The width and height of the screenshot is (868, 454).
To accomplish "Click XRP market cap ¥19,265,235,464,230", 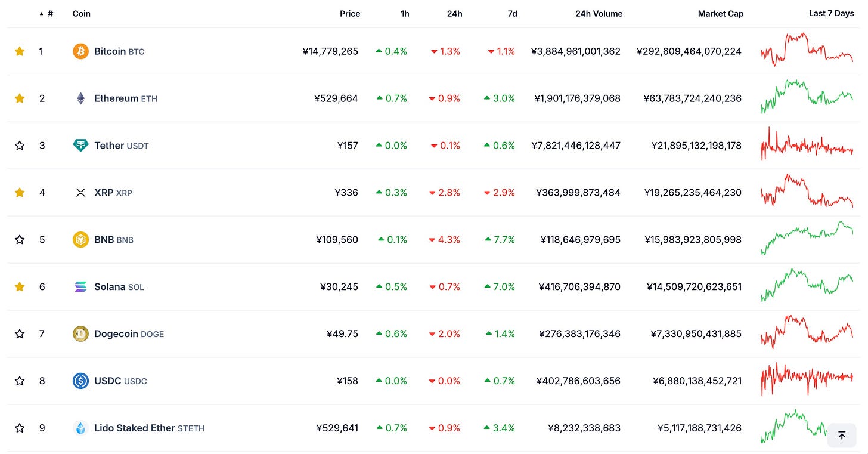I will [693, 193].
